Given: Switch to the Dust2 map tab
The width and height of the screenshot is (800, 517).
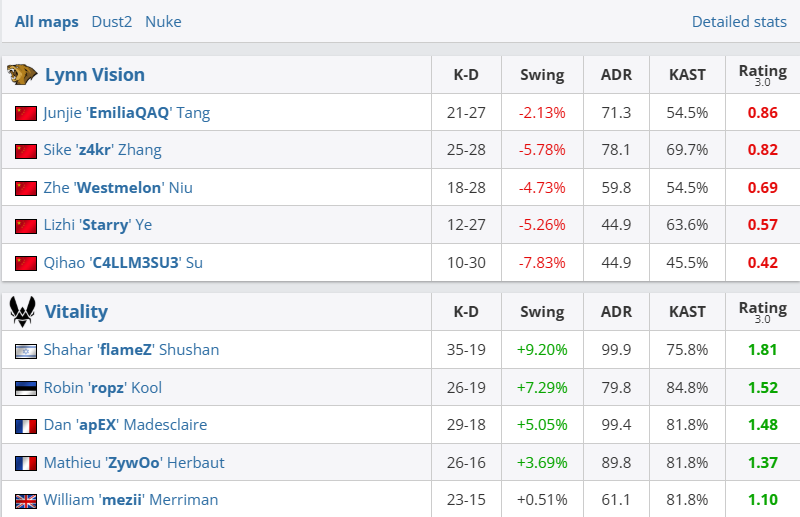Looking at the screenshot, I should 111,21.
